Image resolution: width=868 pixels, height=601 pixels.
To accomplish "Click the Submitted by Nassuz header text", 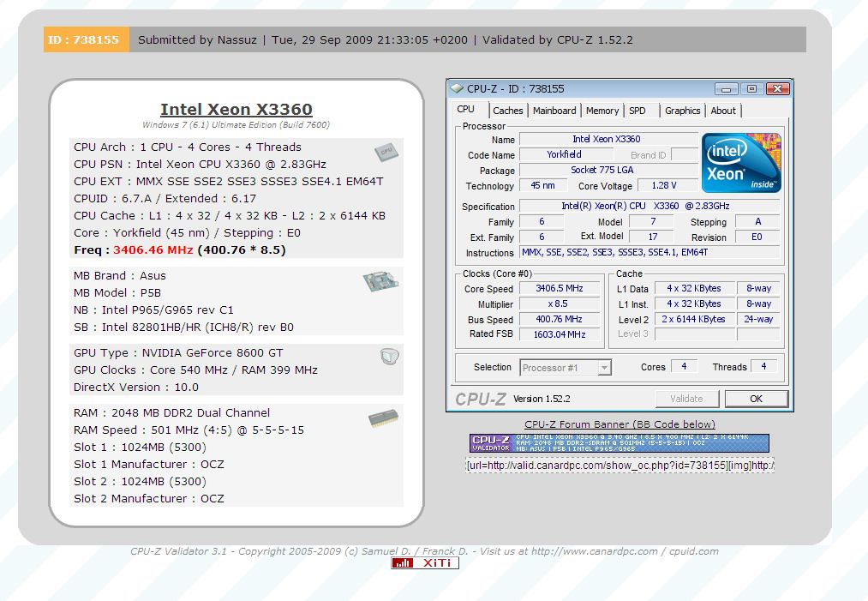I will point(198,40).
